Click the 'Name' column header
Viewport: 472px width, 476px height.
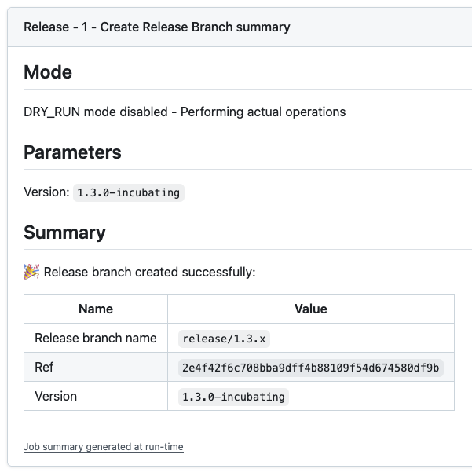pos(96,309)
